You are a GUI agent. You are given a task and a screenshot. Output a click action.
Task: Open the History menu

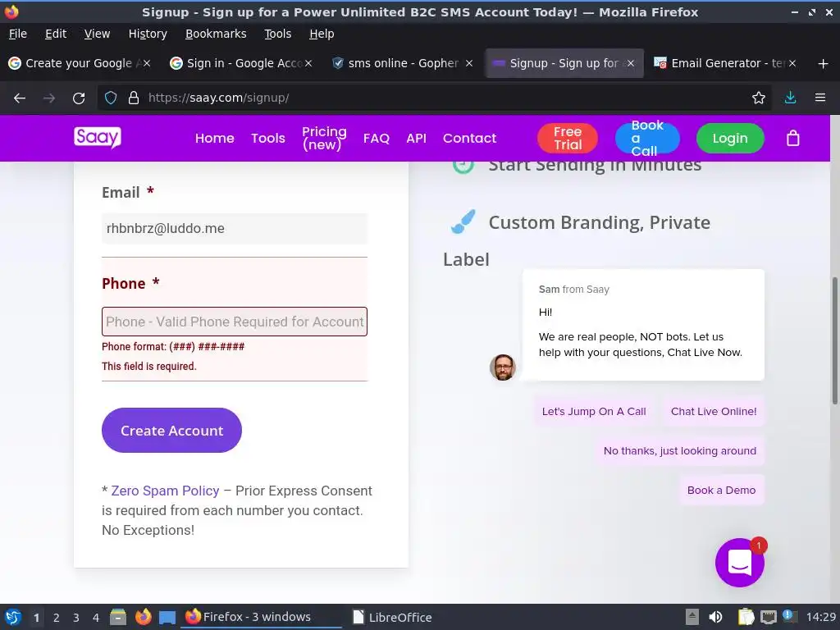148,34
